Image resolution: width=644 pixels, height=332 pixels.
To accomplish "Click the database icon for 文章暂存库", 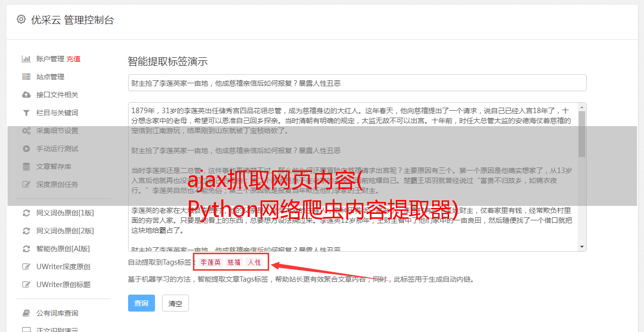I will (x=26, y=166).
